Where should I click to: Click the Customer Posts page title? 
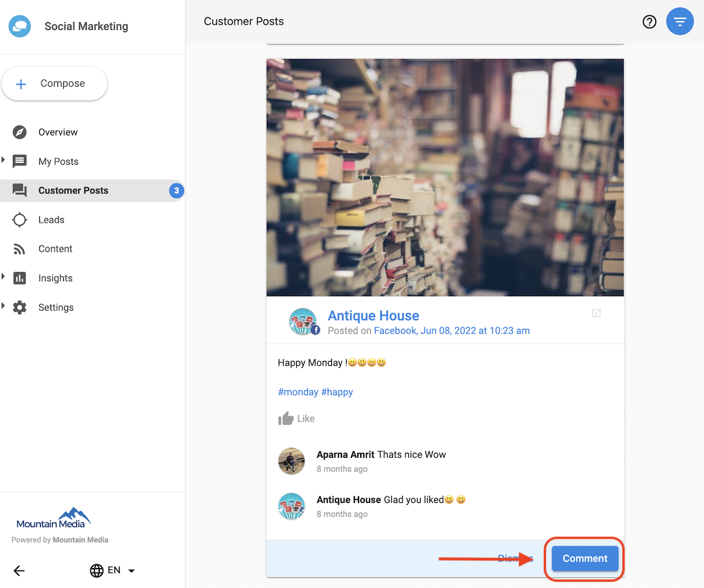pyautogui.click(x=244, y=21)
